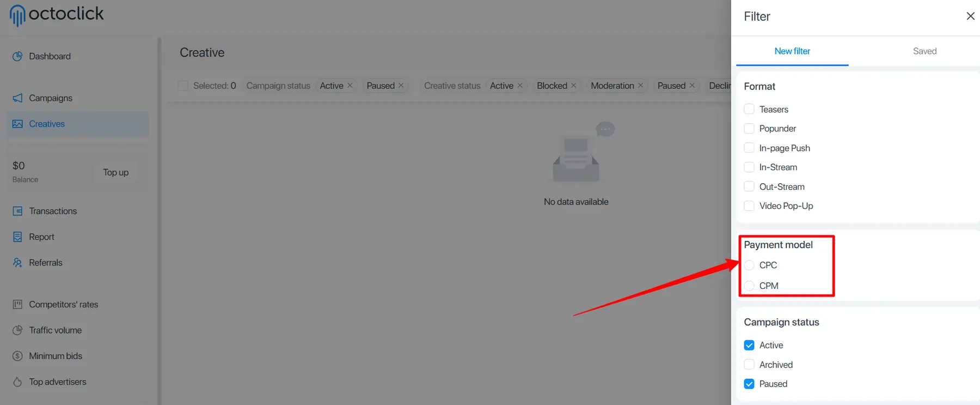Click the Top advertisers flame icon
980x405 pixels.
(17, 382)
